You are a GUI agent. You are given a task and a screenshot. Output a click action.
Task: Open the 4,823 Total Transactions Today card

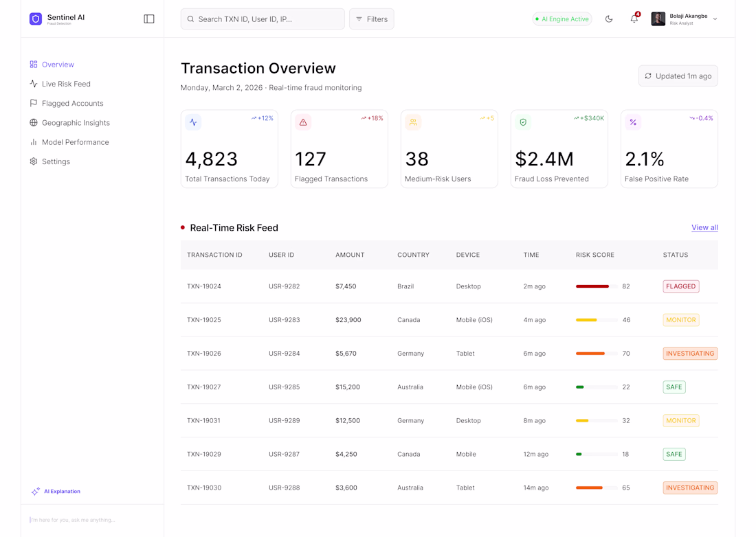230,149
